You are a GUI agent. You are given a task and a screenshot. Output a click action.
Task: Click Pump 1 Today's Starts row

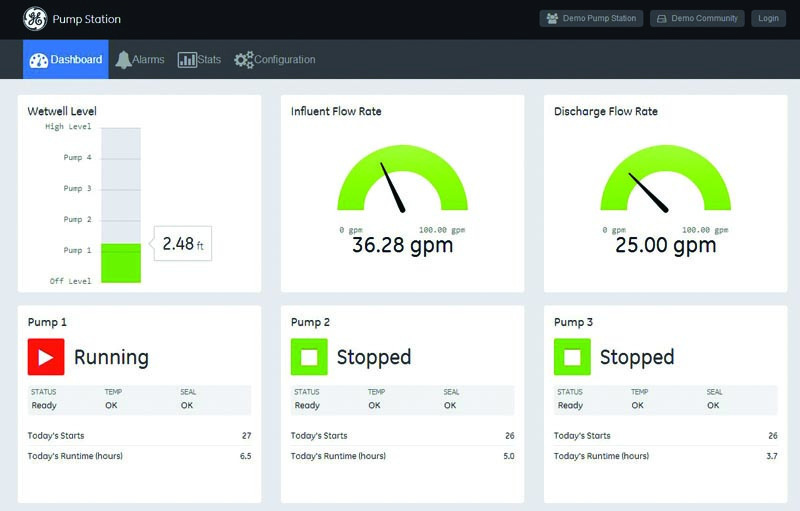[x=139, y=436]
